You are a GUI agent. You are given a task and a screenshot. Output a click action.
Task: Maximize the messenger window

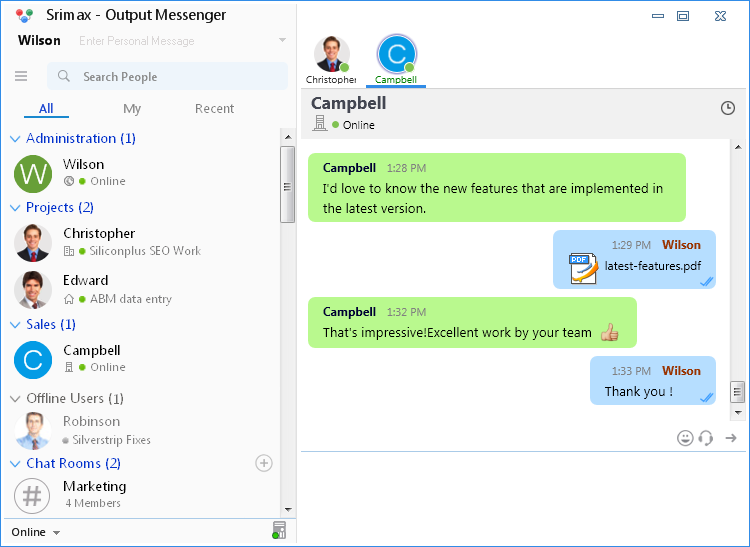tap(683, 16)
